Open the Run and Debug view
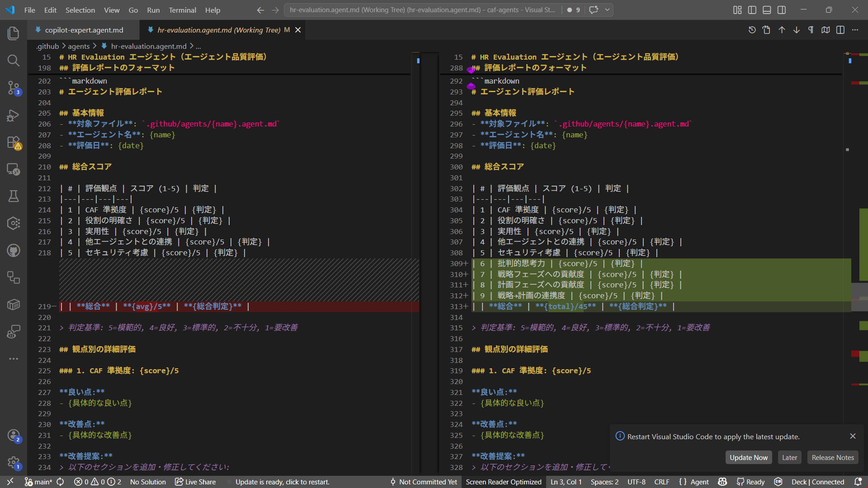This screenshot has height=488, width=868. pyautogui.click(x=14, y=115)
